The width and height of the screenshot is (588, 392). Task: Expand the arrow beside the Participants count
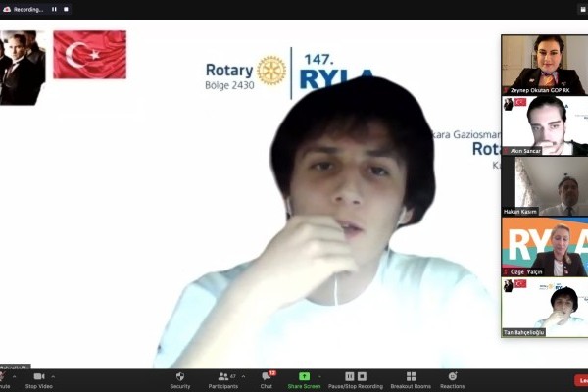pyautogui.click(x=243, y=376)
